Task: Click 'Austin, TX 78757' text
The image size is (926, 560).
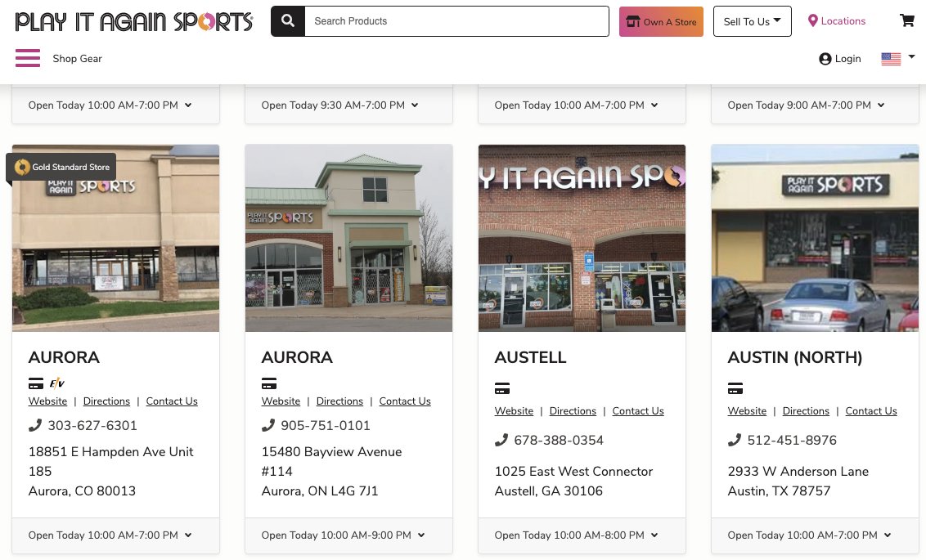Action: click(779, 491)
